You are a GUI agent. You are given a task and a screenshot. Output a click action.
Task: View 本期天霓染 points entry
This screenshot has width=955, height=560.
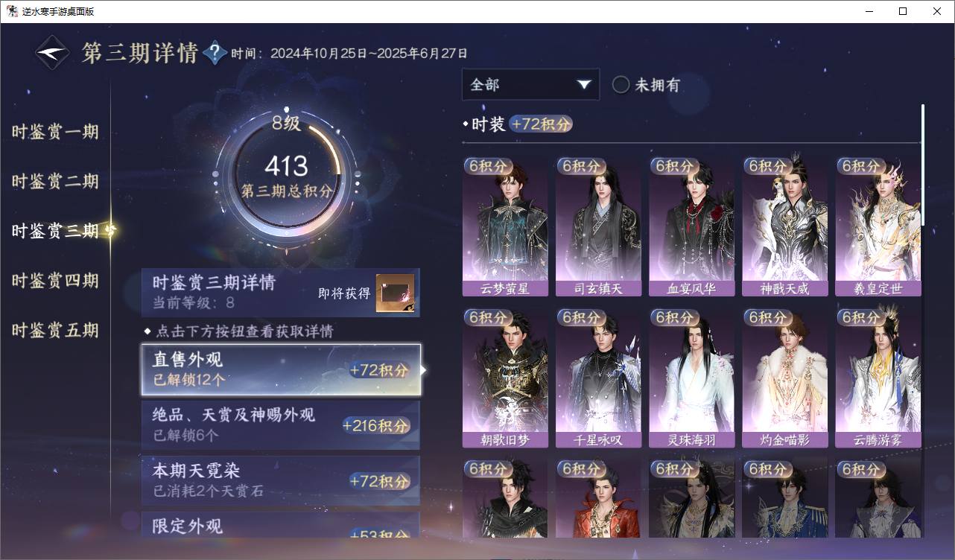point(281,480)
